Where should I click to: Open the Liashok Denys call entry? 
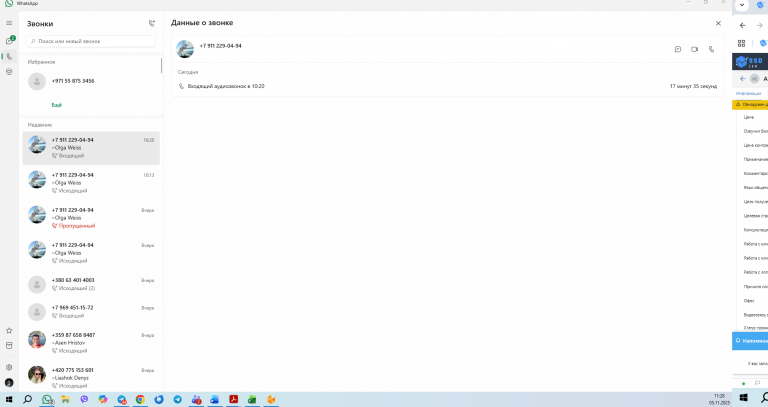pyautogui.click(x=91, y=377)
